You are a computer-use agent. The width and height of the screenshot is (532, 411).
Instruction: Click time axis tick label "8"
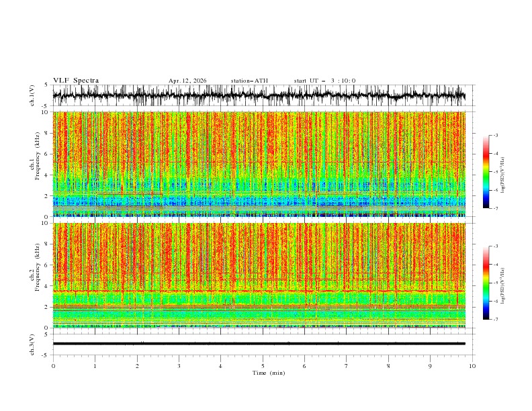[x=388, y=366]
